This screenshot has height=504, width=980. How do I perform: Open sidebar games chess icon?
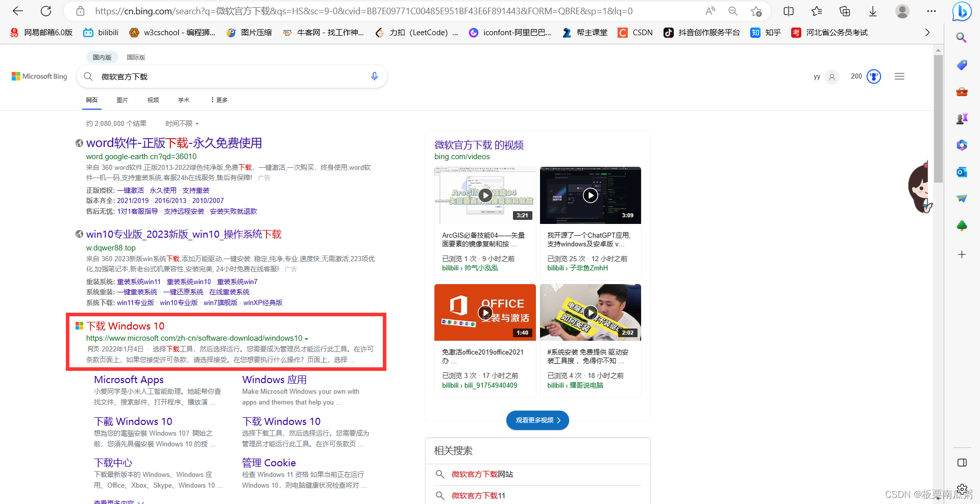(962, 118)
